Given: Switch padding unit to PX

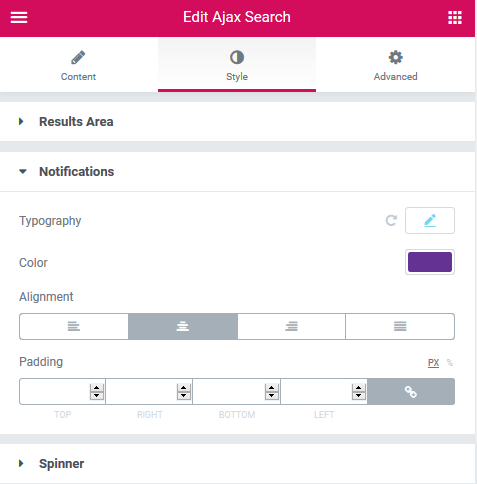Looking at the screenshot, I should [433, 363].
